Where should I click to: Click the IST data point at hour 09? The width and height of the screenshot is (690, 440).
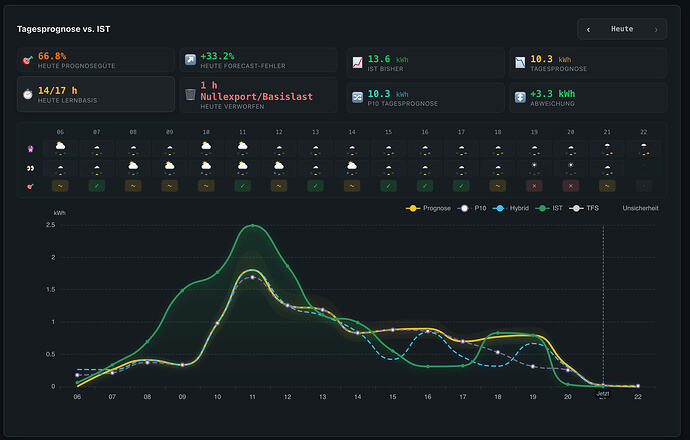tap(182, 290)
